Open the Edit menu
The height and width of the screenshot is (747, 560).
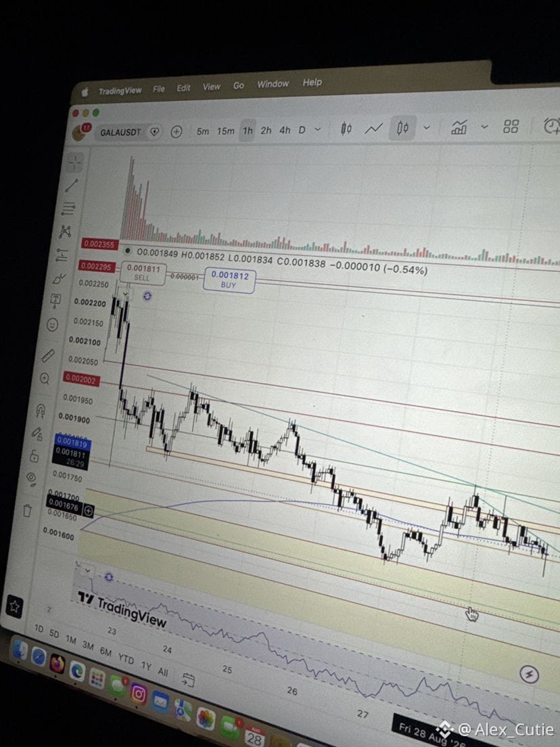tap(183, 88)
